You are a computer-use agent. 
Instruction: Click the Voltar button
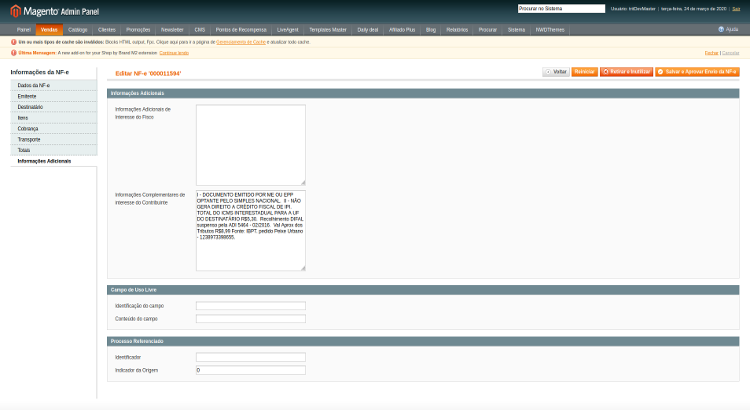[x=556, y=72]
